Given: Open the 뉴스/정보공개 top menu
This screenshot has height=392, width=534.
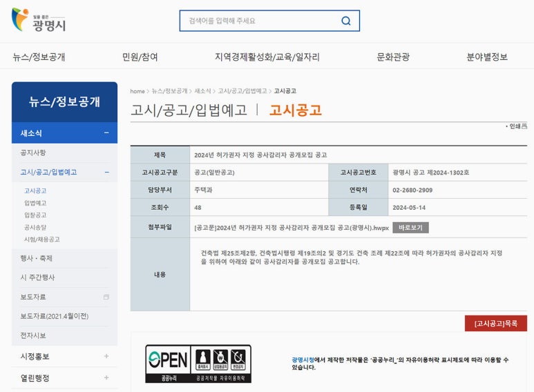Looking at the screenshot, I should click(x=39, y=57).
